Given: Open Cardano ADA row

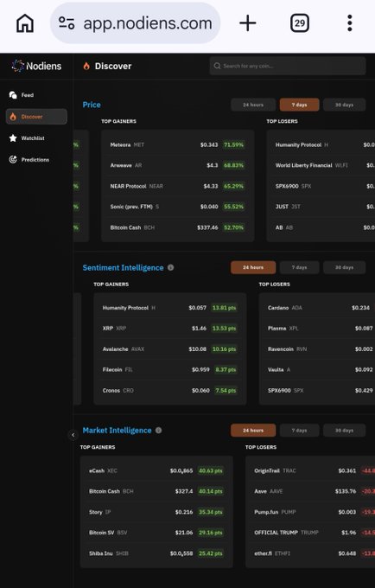Looking at the screenshot, I should 319,308.
